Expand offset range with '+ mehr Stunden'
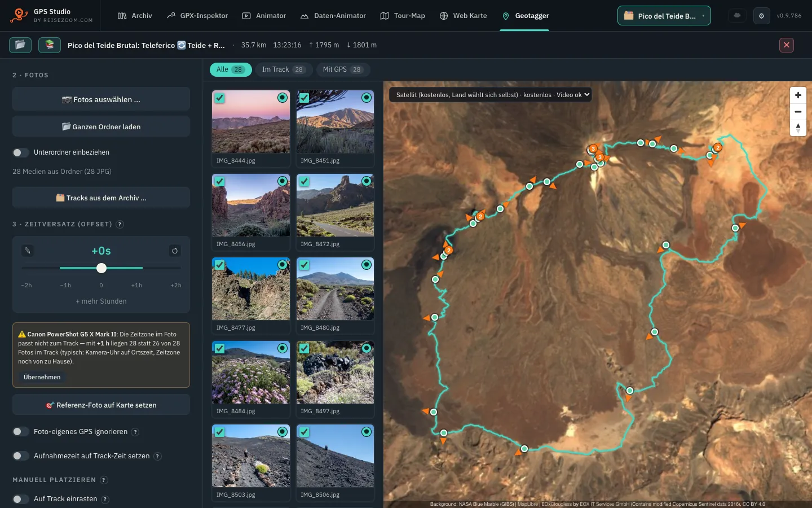This screenshot has height=508, width=812. pos(101,301)
